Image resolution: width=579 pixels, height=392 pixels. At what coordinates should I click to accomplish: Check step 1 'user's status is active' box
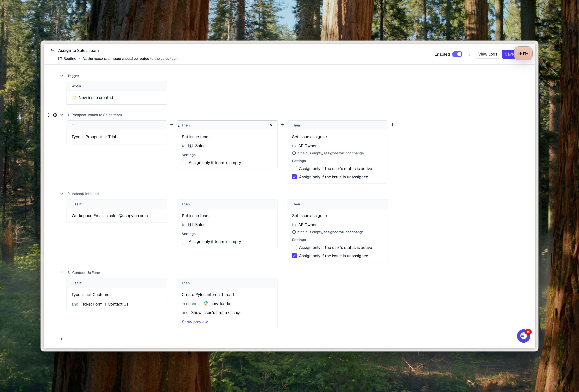pos(294,169)
